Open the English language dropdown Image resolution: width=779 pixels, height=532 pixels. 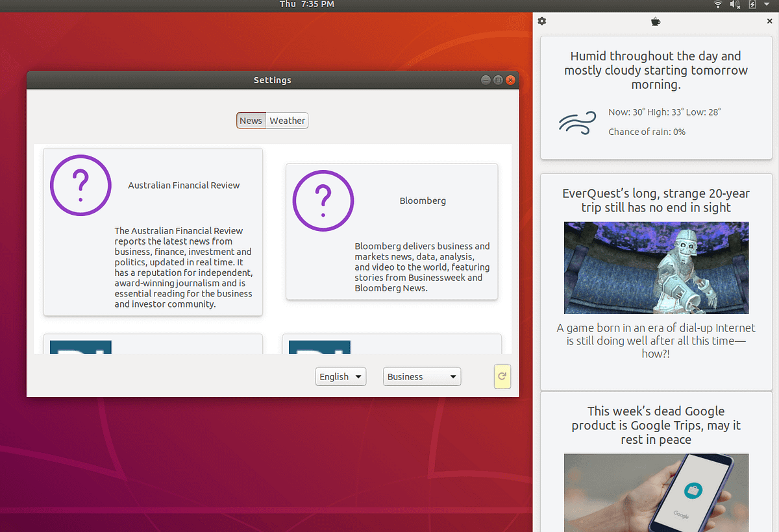point(341,376)
